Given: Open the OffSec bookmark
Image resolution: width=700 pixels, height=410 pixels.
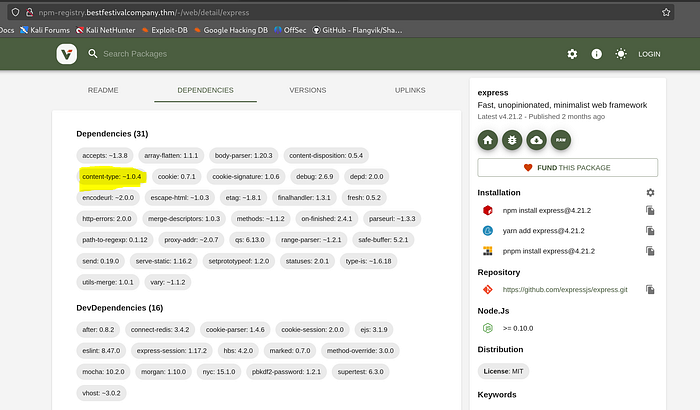Looking at the screenshot, I should [x=290, y=30].
